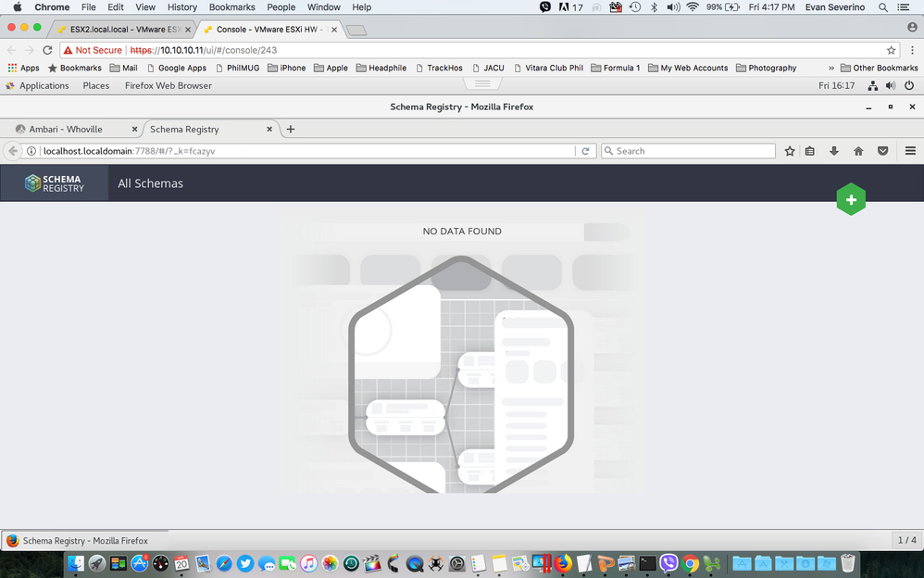The height and width of the screenshot is (578, 924).
Task: Show the Not Secure site warning
Action: tap(93, 50)
